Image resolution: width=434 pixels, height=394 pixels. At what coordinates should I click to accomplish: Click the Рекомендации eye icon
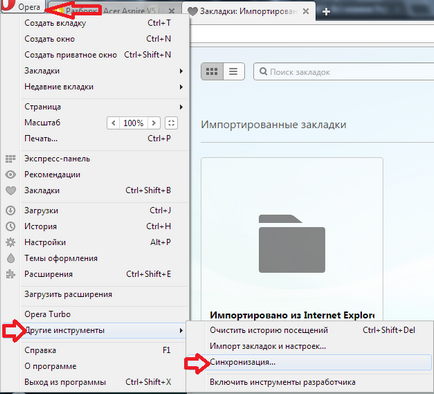click(x=11, y=174)
